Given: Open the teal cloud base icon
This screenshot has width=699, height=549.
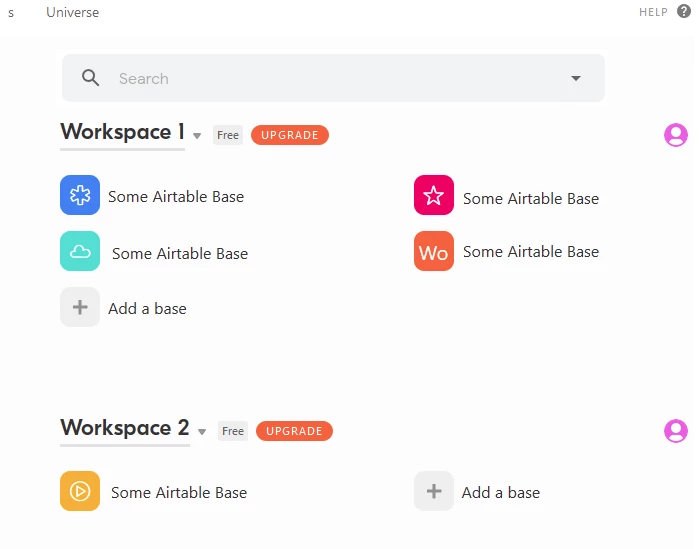Looking at the screenshot, I should (80, 251).
